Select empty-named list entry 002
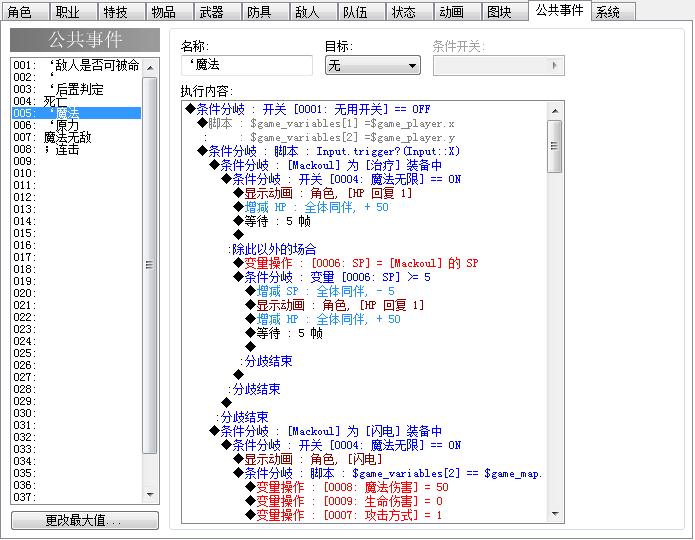This screenshot has height=540, width=695. [x=76, y=77]
